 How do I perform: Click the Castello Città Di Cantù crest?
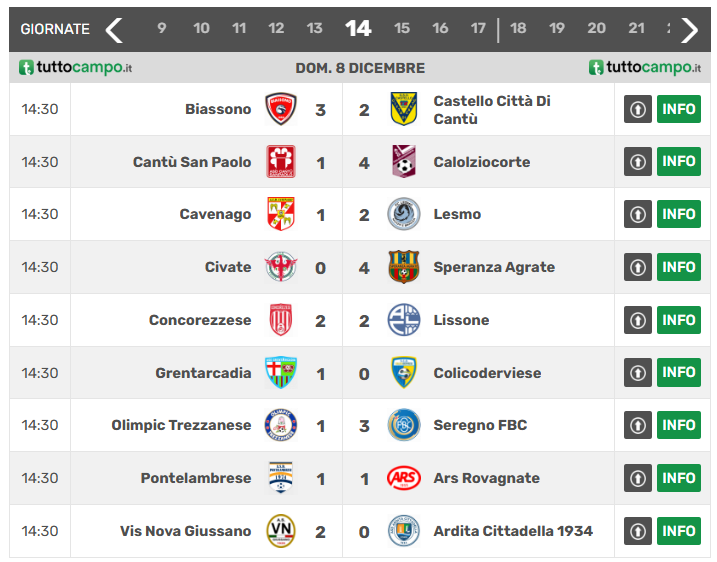[x=404, y=109]
